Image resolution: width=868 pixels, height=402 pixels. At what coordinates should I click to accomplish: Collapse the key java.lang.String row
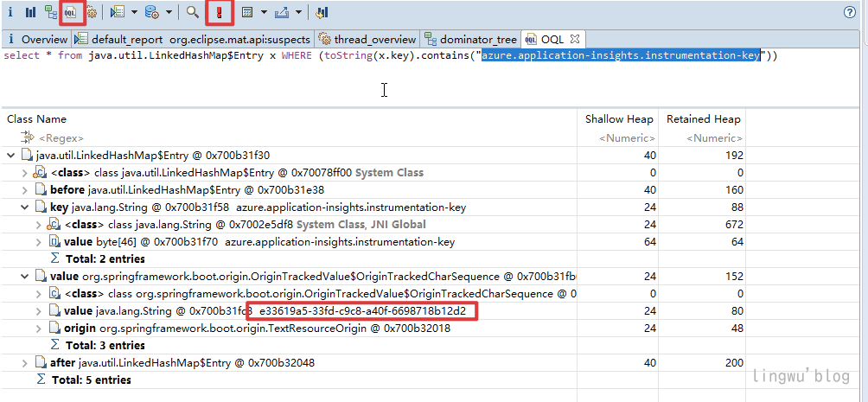[24, 207]
